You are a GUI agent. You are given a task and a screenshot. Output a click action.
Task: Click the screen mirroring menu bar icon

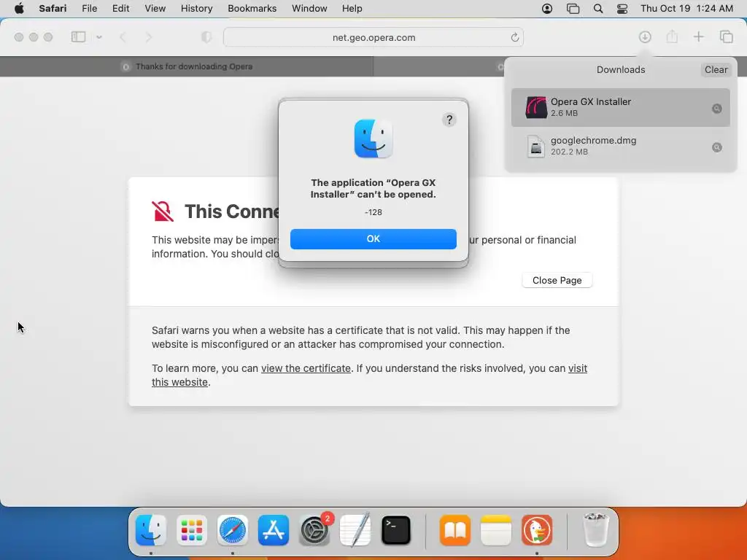pyautogui.click(x=573, y=9)
